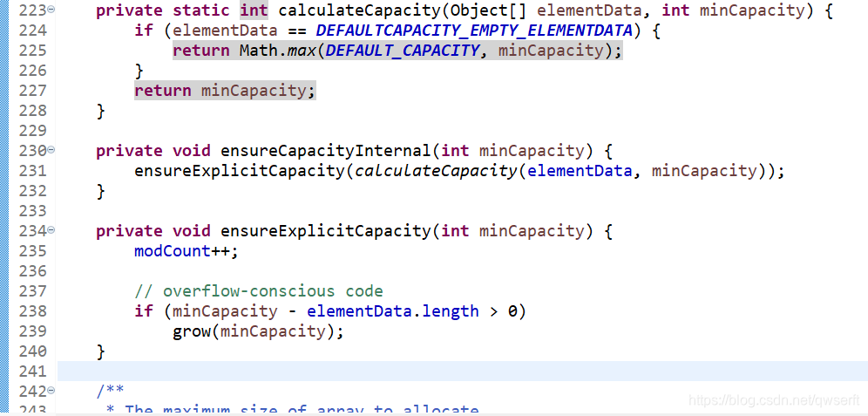868x416 pixels.
Task: Collapse the Javadoc comment fold at line 242
Action: coord(51,390)
